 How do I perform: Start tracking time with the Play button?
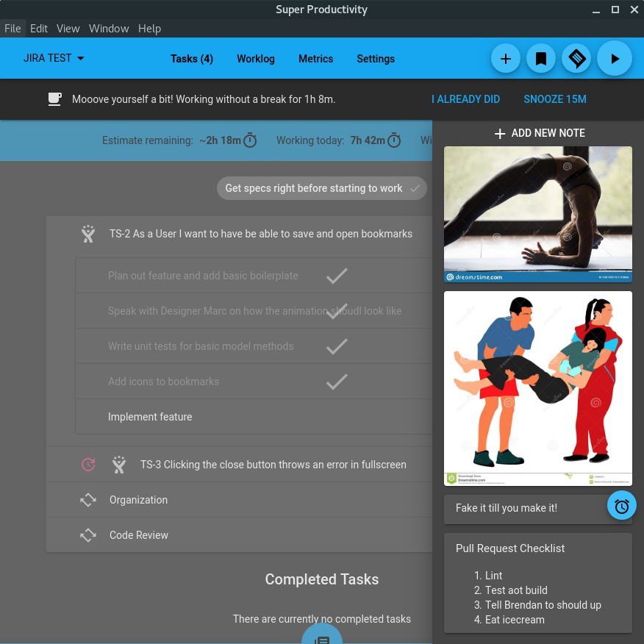pyautogui.click(x=615, y=58)
